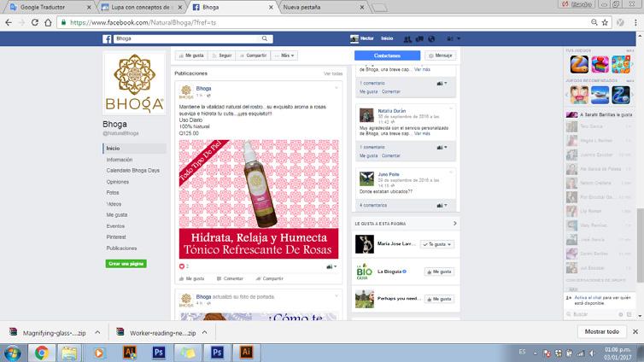644x362 pixels.
Task: Click the zoom magnifier icon in address bar
Action: (594, 22)
